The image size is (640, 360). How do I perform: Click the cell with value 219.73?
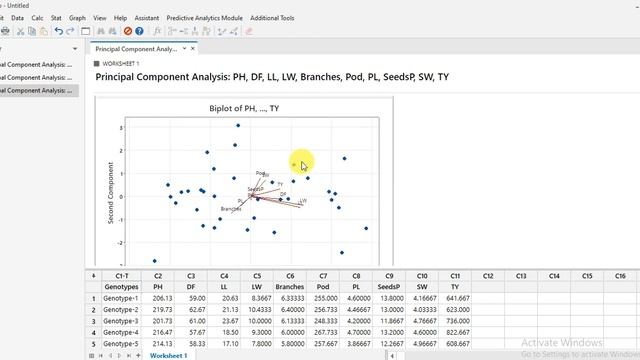click(x=158, y=310)
